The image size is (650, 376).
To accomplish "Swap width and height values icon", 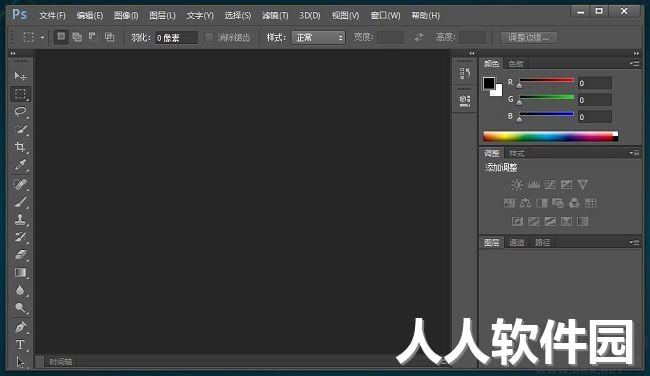I will pos(419,37).
